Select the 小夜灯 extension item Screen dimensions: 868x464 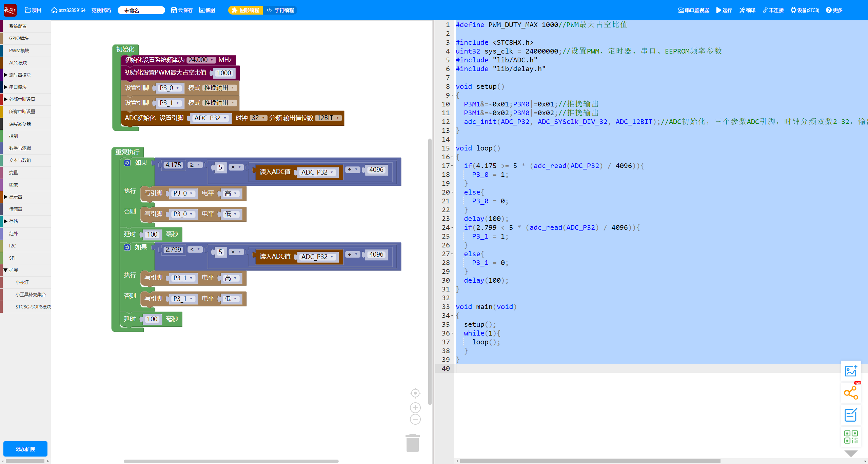[x=25, y=282]
